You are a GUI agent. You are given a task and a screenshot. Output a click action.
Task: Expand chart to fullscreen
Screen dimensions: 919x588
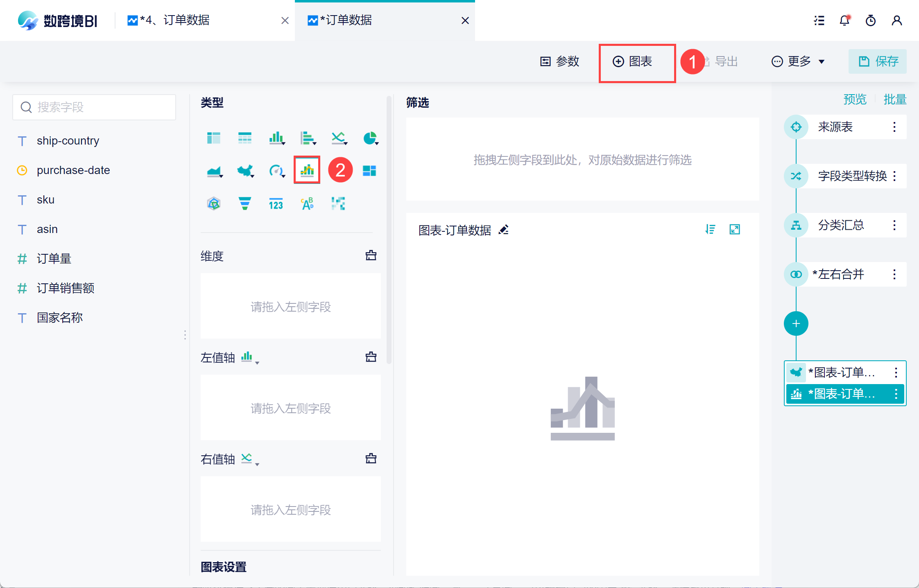[735, 230]
